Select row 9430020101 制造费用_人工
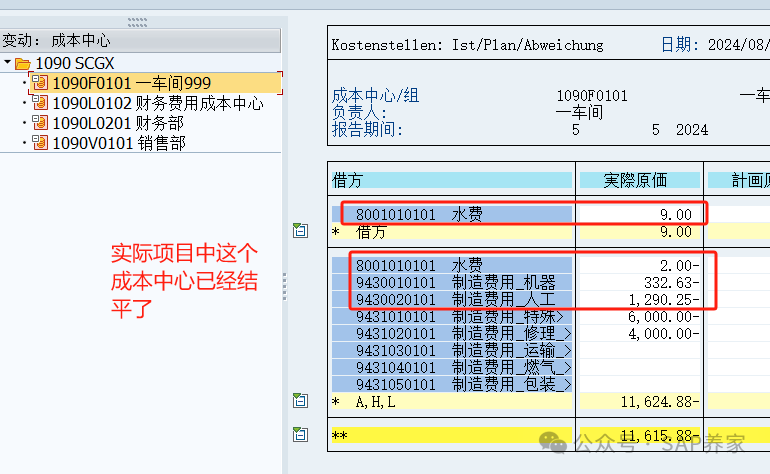The height and width of the screenshot is (474, 770). (452, 299)
